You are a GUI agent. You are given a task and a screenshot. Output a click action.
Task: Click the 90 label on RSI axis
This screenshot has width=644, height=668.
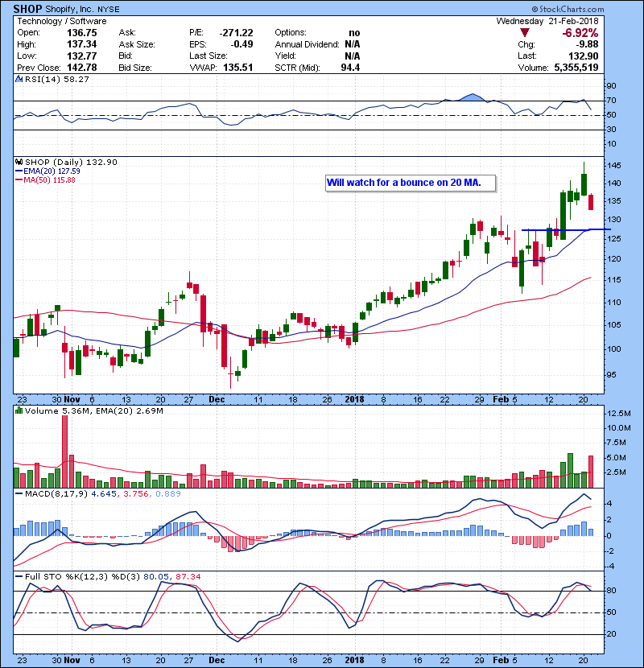pyautogui.click(x=611, y=86)
